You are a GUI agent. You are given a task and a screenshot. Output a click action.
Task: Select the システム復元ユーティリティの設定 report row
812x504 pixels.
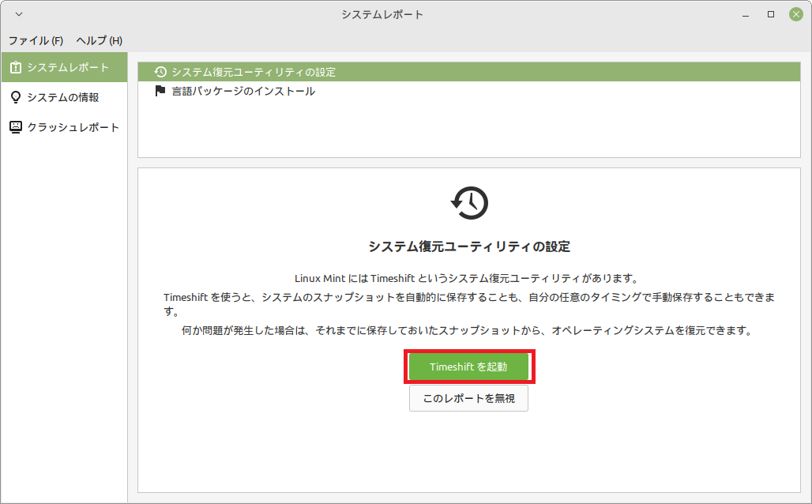click(x=468, y=72)
